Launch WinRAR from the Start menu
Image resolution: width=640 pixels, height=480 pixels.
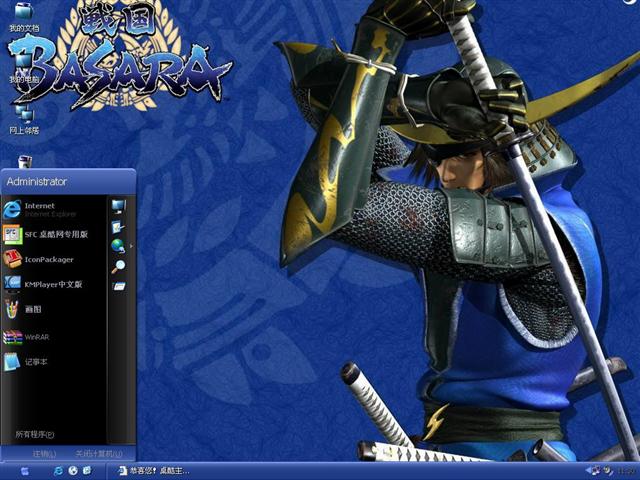54,337
